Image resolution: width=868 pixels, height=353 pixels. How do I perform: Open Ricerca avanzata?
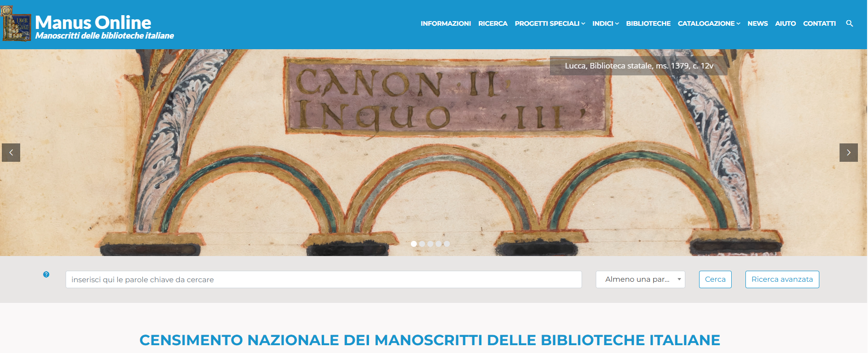coord(782,279)
